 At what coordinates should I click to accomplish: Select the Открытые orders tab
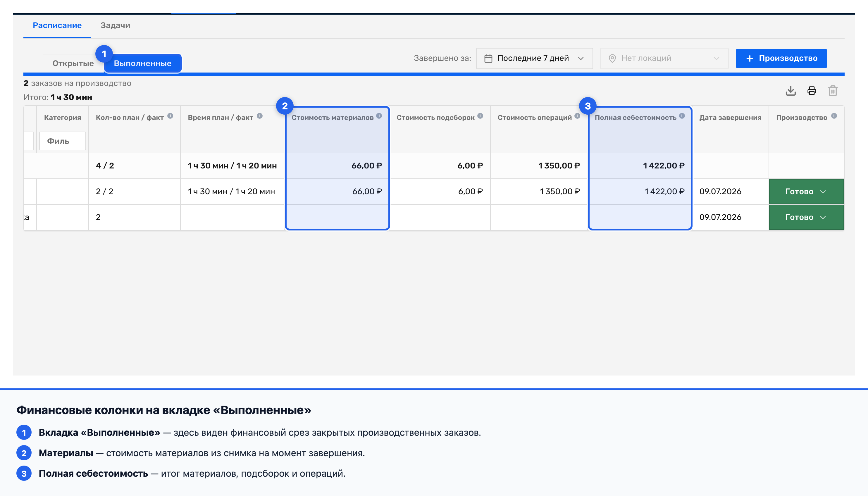coord(73,63)
